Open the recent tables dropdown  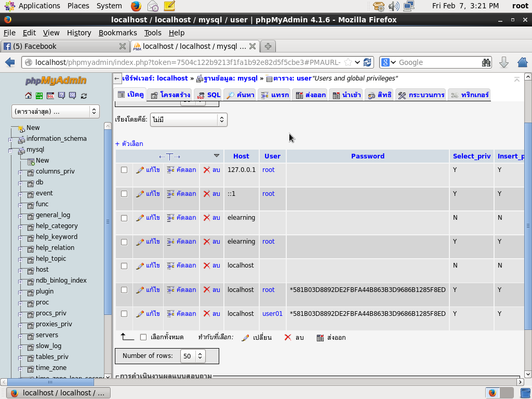(x=55, y=111)
